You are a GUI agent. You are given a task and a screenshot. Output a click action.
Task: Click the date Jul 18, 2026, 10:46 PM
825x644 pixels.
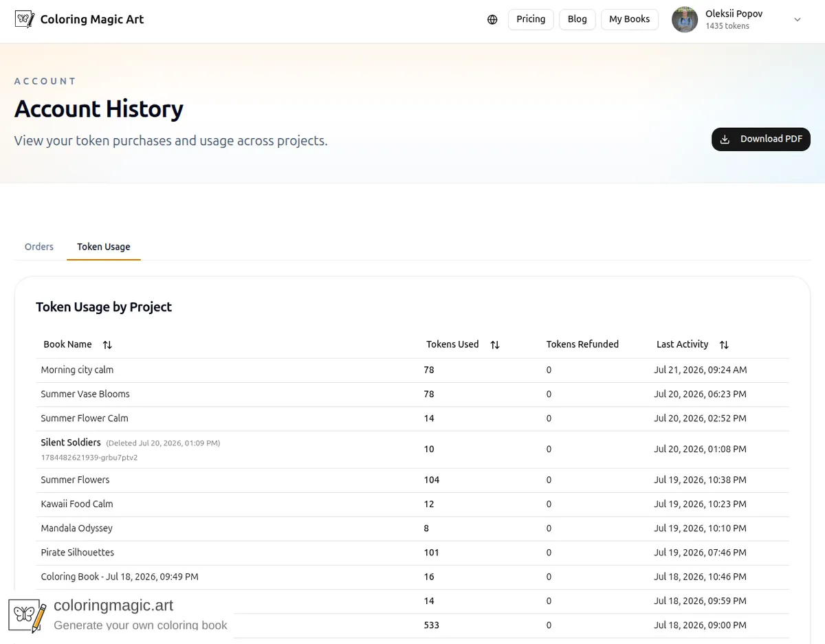pyautogui.click(x=700, y=577)
